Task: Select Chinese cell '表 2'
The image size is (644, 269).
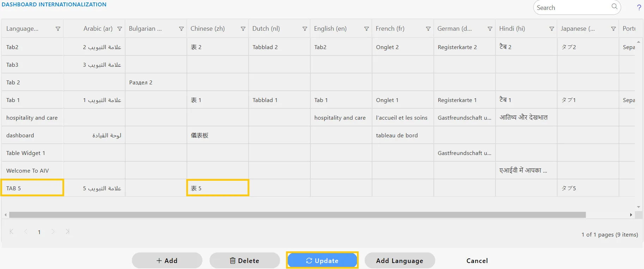Action: [218, 47]
